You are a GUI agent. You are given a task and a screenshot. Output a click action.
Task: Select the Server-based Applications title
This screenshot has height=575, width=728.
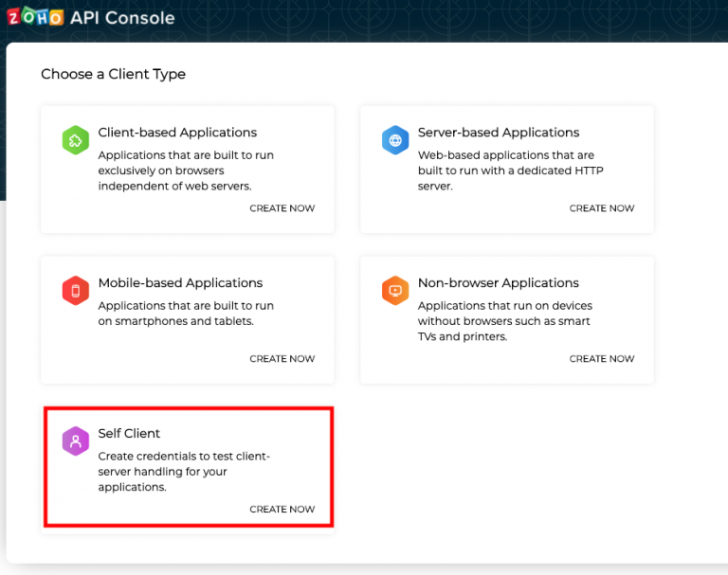pyautogui.click(x=499, y=133)
